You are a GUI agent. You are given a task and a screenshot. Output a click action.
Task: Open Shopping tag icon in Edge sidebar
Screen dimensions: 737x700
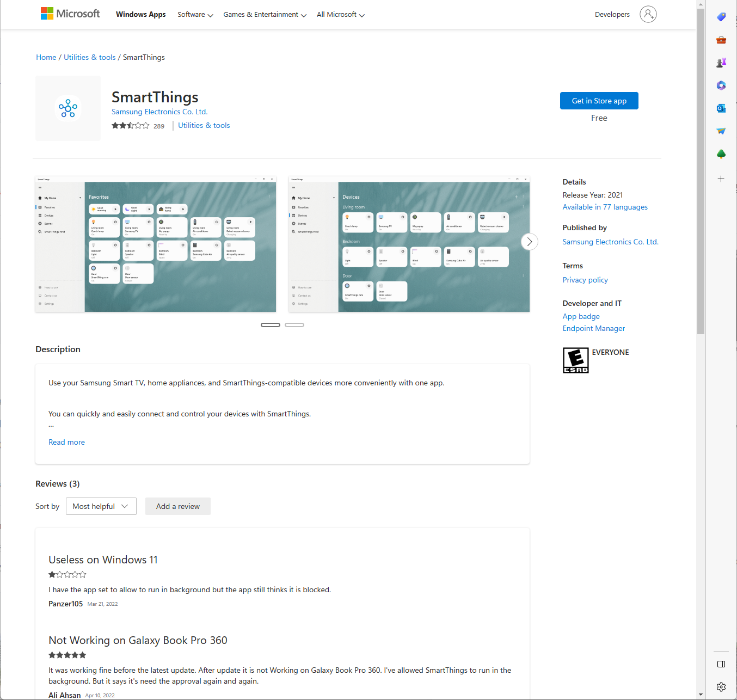(721, 17)
